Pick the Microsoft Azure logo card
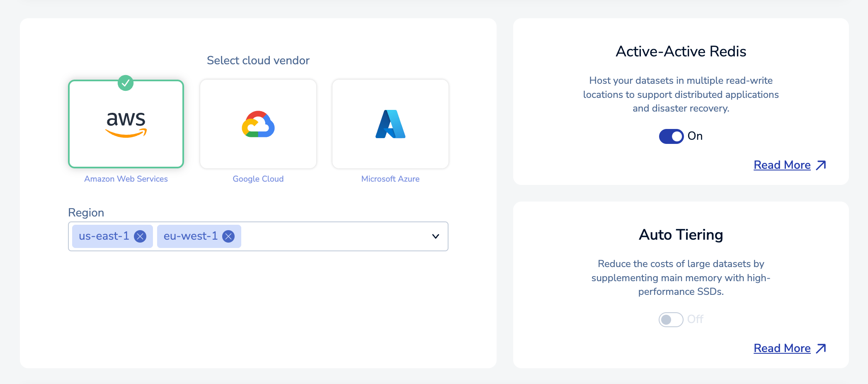868x384 pixels. [x=390, y=124]
